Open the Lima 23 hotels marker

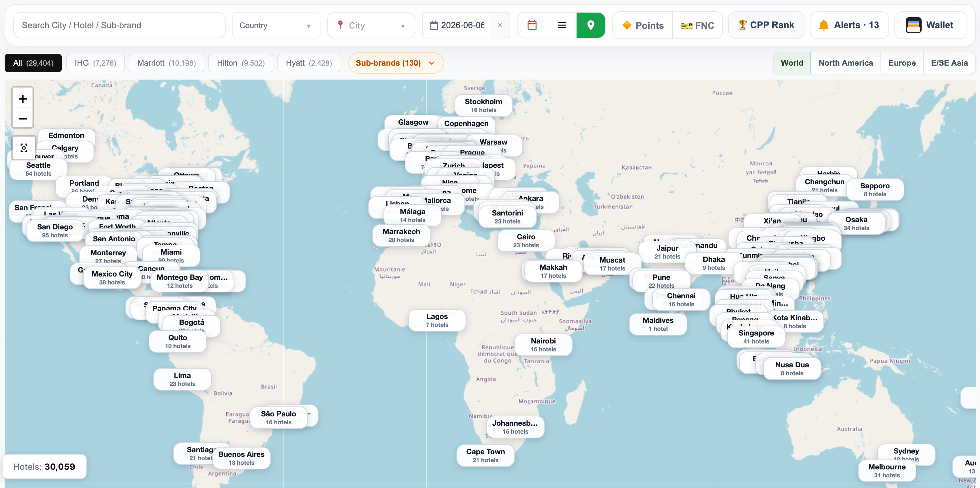click(182, 379)
